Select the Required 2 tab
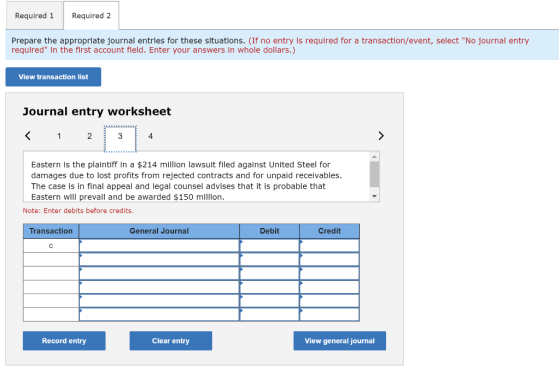The height and width of the screenshot is (369, 560). [x=91, y=16]
